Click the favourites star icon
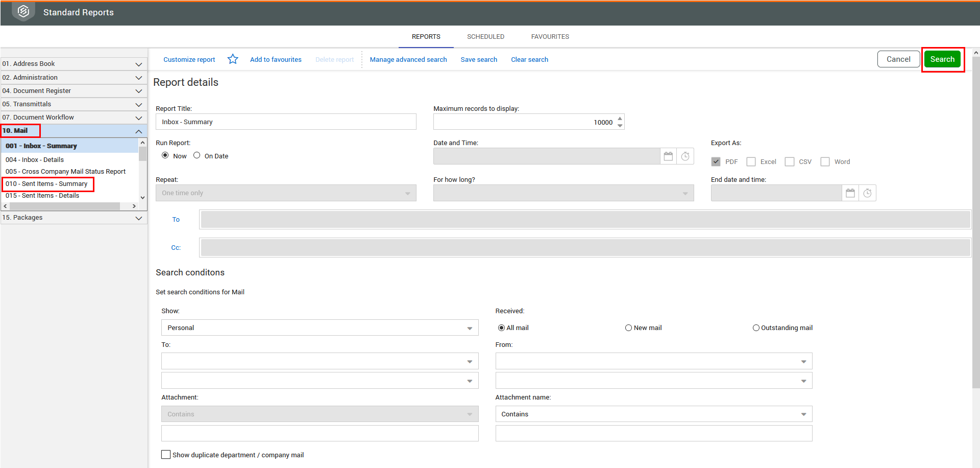Image resolution: width=980 pixels, height=468 pixels. [x=233, y=59]
